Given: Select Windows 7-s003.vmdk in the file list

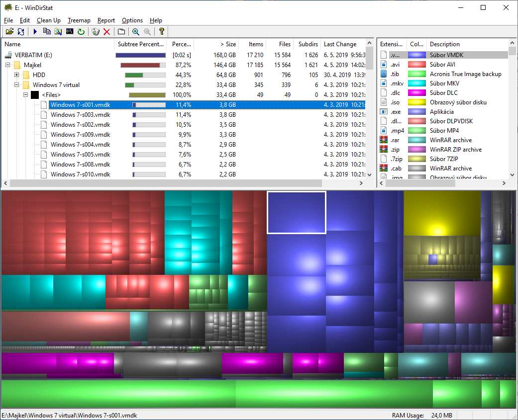Looking at the screenshot, I should point(80,115).
